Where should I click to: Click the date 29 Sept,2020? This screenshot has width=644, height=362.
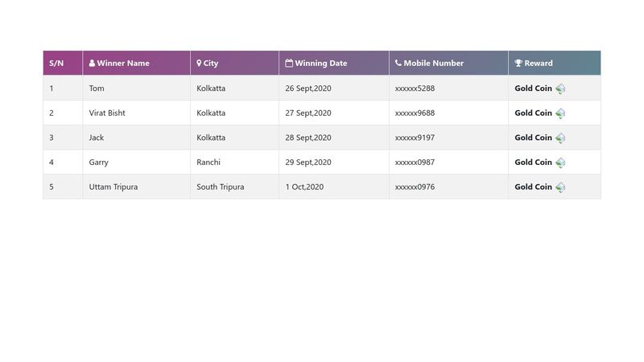click(308, 162)
